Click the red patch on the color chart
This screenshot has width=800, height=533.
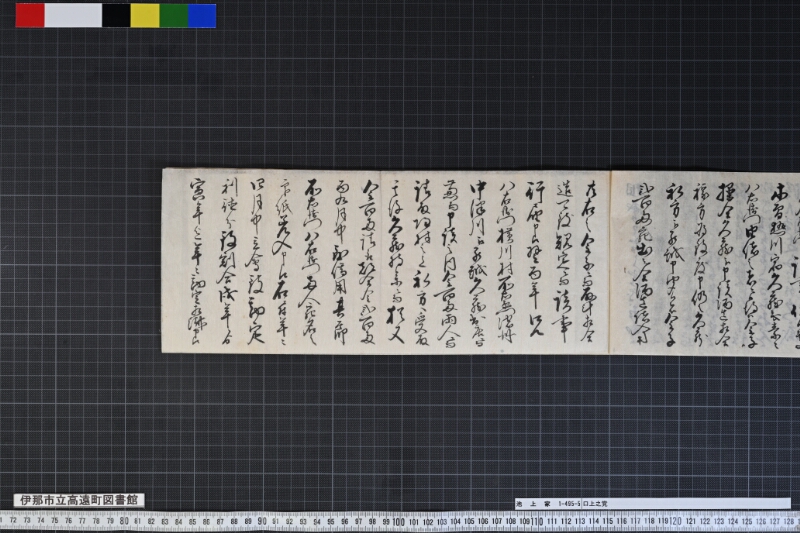(x=30, y=16)
